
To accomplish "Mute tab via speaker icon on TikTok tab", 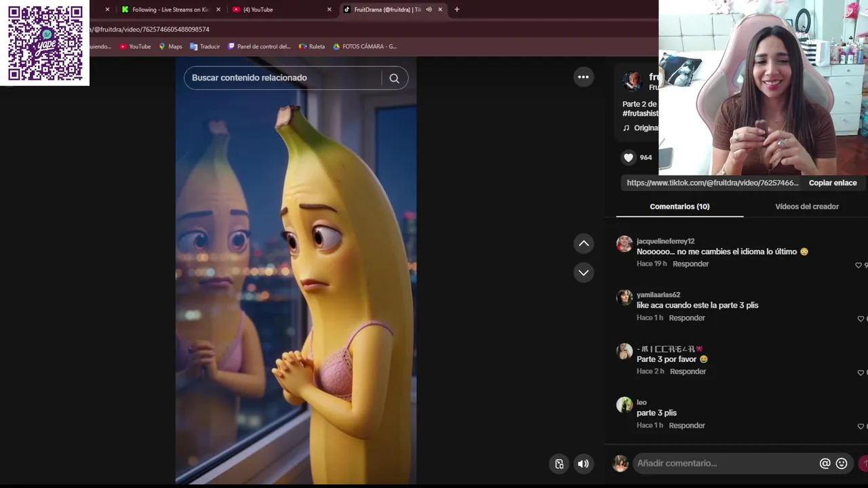I will [429, 9].
